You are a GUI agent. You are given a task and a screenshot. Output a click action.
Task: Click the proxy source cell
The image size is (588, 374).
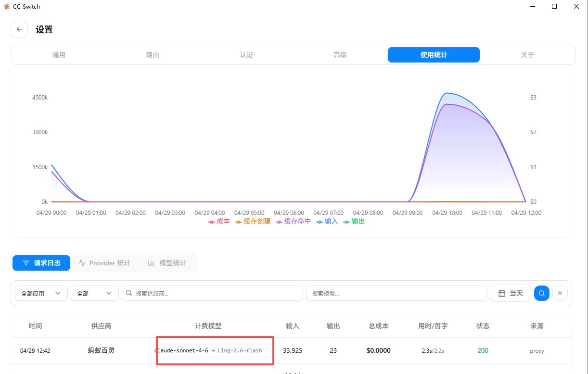(537, 351)
